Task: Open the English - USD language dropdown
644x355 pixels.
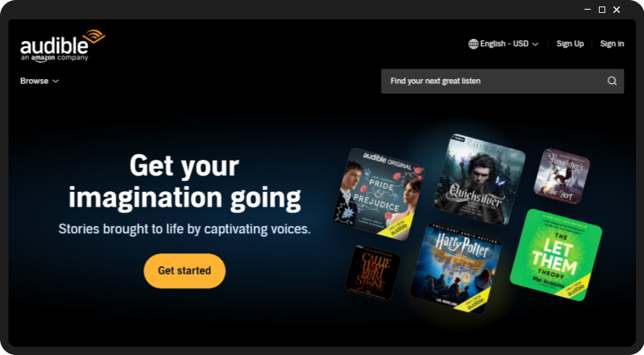Action: click(504, 44)
